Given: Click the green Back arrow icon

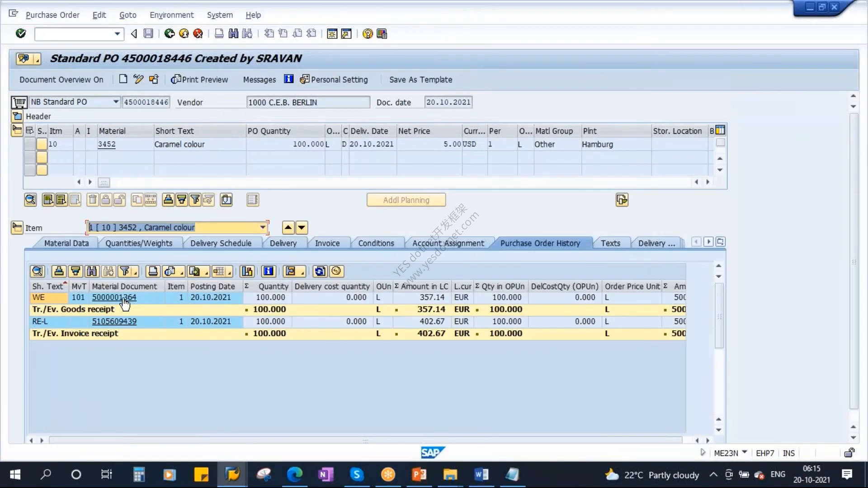Looking at the screenshot, I should click(x=170, y=33).
